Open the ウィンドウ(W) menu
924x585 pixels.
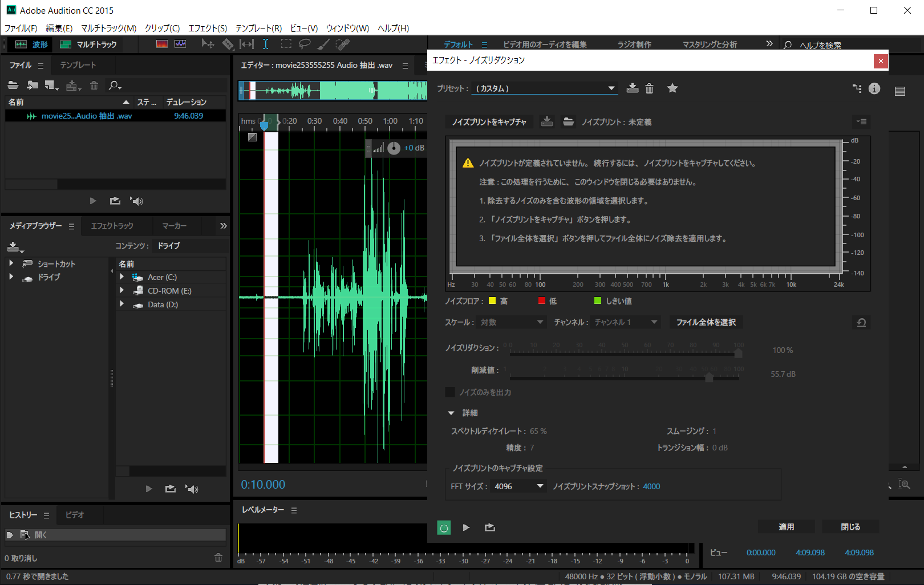pyautogui.click(x=347, y=28)
